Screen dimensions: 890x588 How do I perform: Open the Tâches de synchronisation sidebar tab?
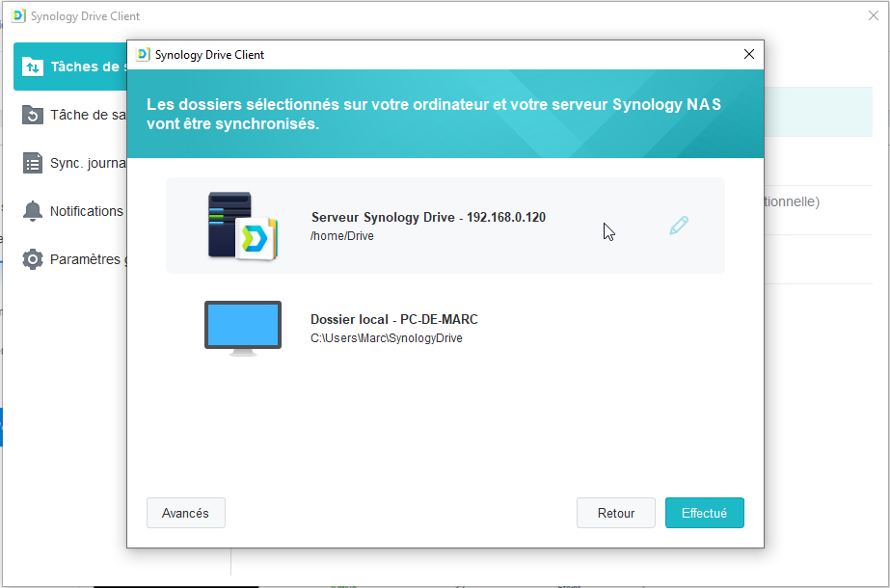pos(70,67)
